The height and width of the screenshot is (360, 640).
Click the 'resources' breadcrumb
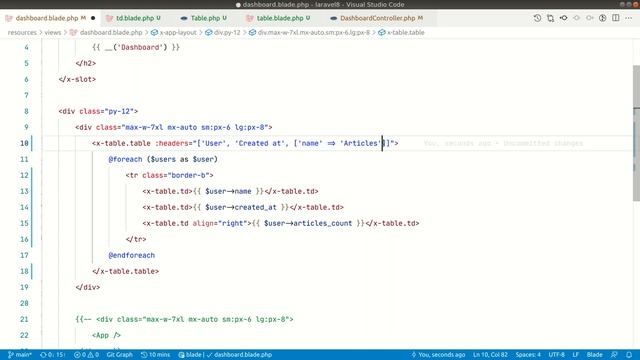[22, 32]
